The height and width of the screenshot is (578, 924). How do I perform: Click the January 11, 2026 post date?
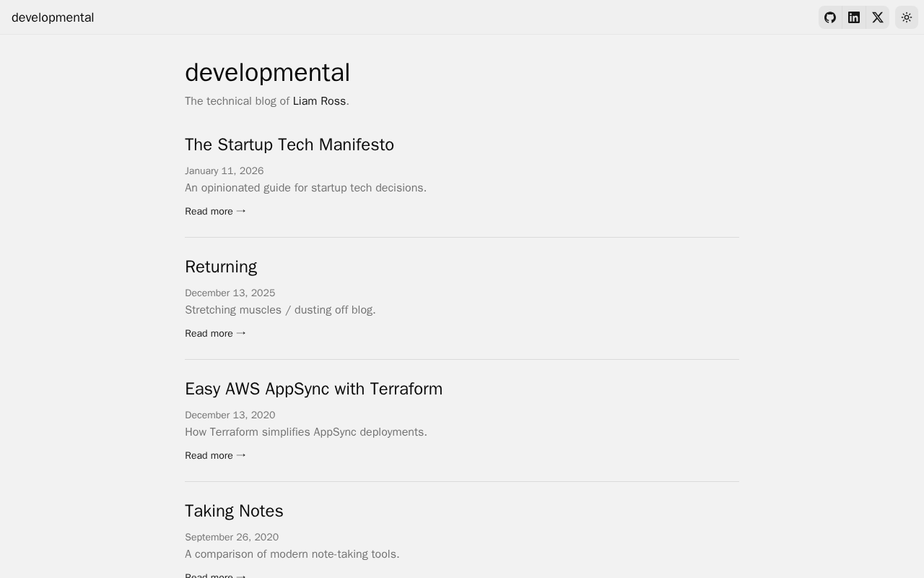(x=224, y=171)
